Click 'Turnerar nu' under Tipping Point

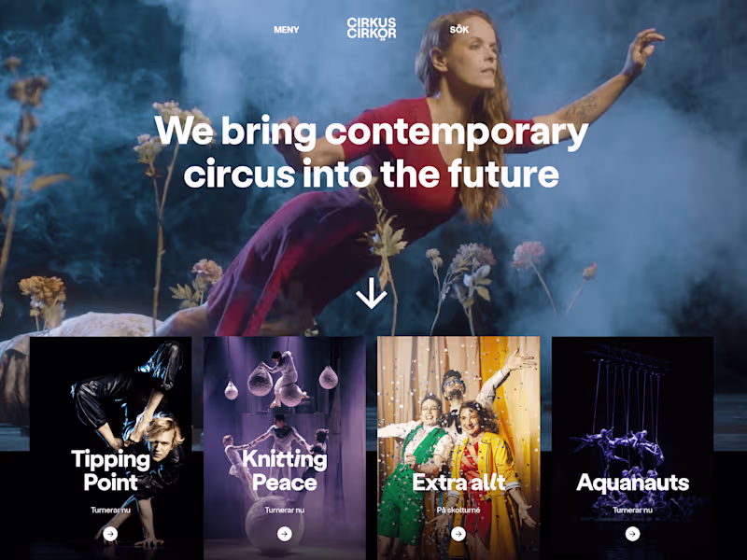click(110, 510)
